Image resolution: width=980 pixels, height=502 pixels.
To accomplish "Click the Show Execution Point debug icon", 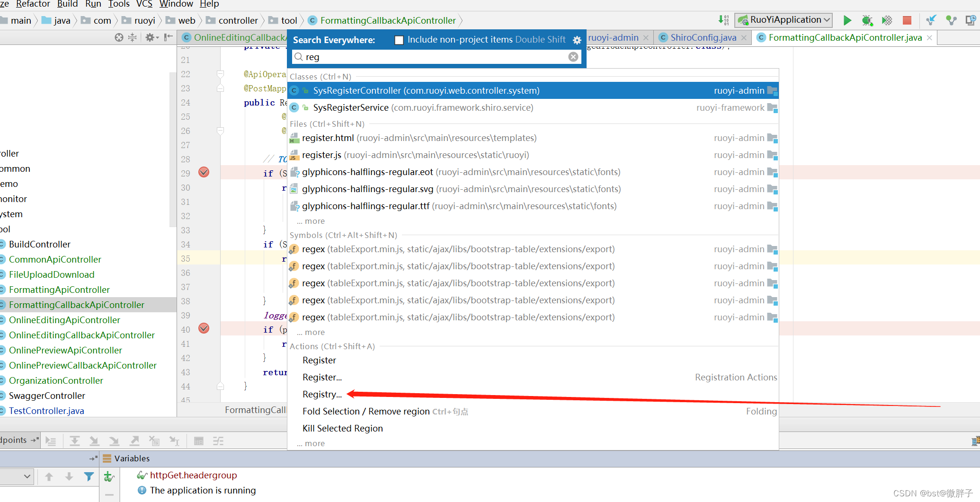I will [x=51, y=441].
